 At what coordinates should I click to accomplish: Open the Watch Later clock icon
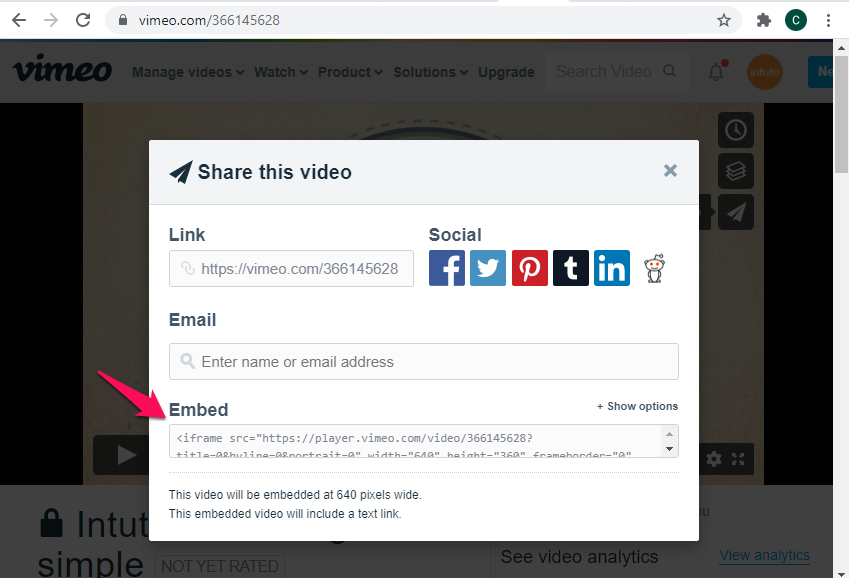click(736, 130)
